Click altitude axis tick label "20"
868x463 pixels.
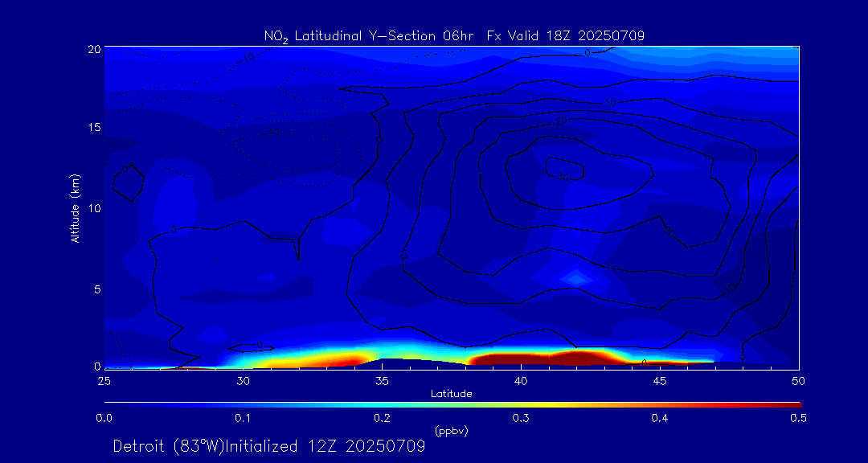(x=93, y=49)
